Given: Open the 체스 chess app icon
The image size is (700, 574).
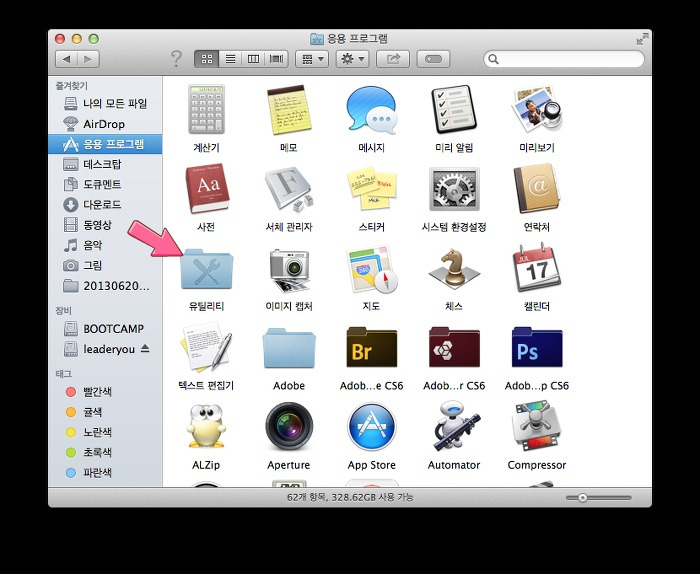Looking at the screenshot, I should tap(454, 268).
